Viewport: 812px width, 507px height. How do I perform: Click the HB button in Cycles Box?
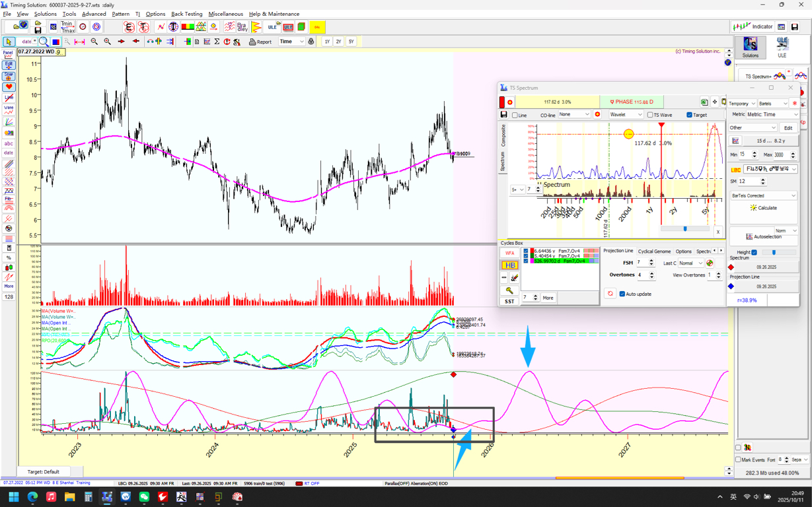click(x=509, y=265)
